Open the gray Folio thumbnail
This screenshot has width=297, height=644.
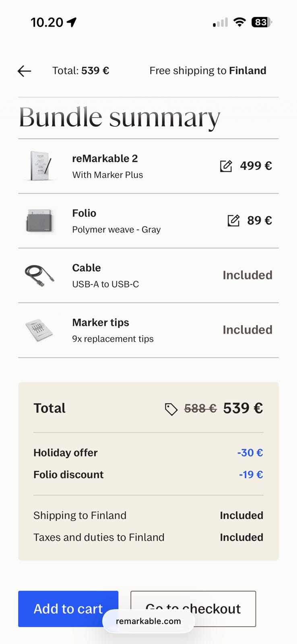(x=39, y=221)
